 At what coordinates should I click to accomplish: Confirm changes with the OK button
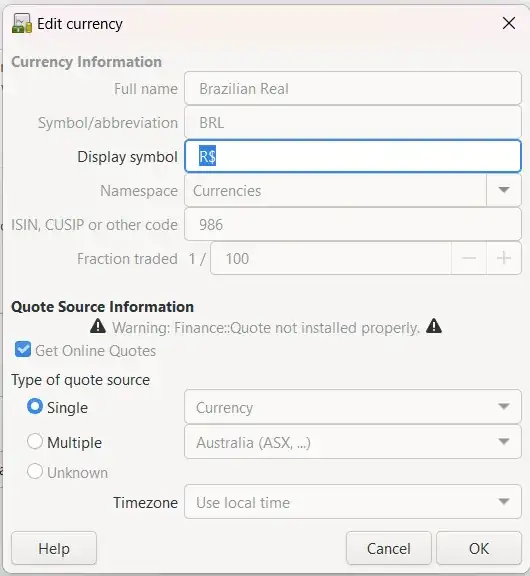[479, 548]
